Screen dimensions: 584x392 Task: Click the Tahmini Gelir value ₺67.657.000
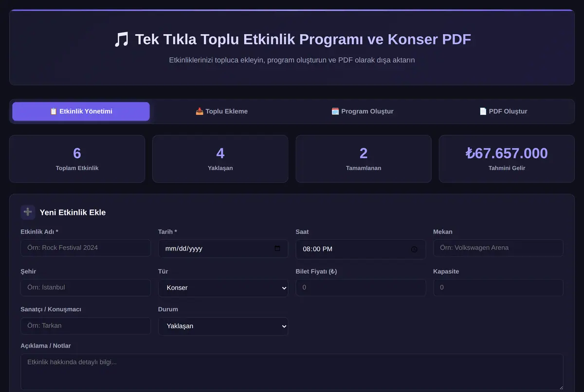(x=507, y=153)
